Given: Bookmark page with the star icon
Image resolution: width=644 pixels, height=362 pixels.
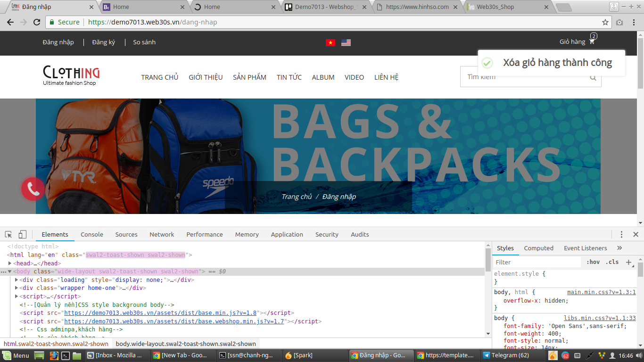Looking at the screenshot, I should [x=605, y=22].
